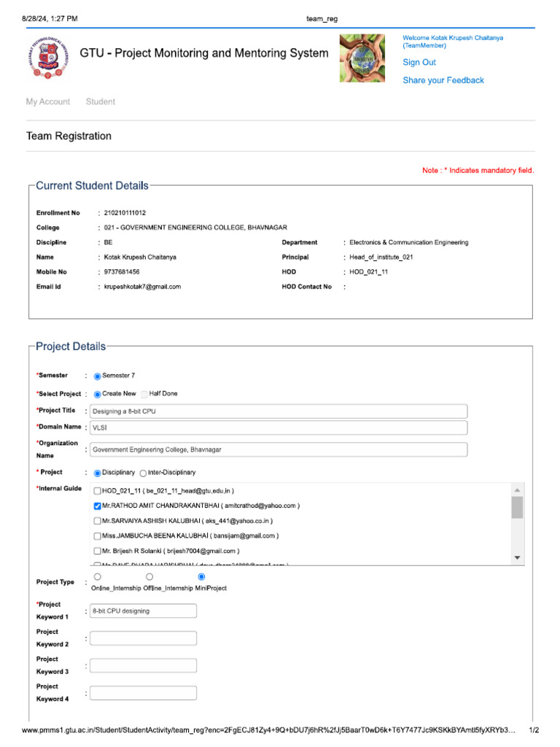Select the Offline_Internship project type

click(149, 577)
